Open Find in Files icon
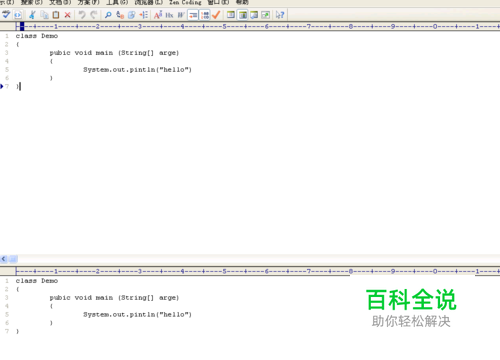The image size is (500, 360). tap(132, 15)
